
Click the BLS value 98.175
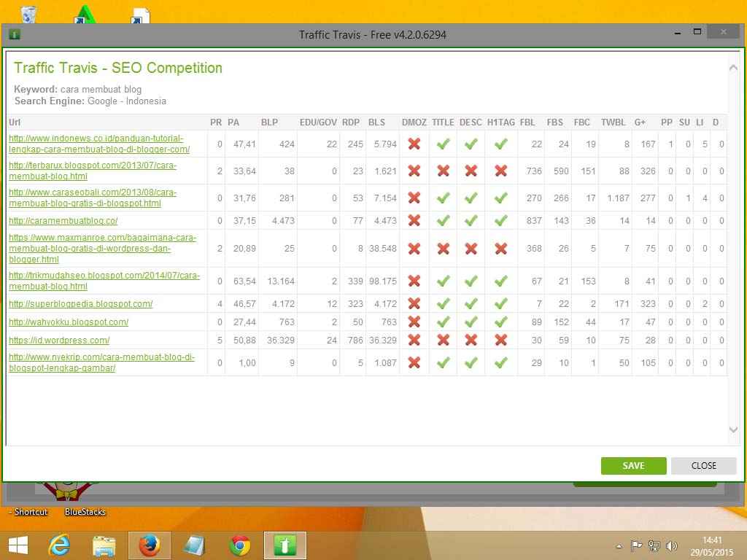point(382,281)
